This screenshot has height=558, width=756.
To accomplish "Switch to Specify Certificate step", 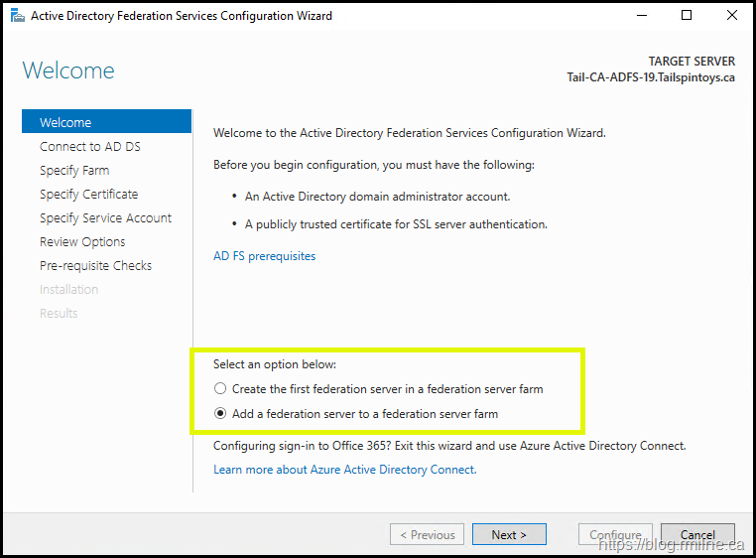I will click(88, 195).
